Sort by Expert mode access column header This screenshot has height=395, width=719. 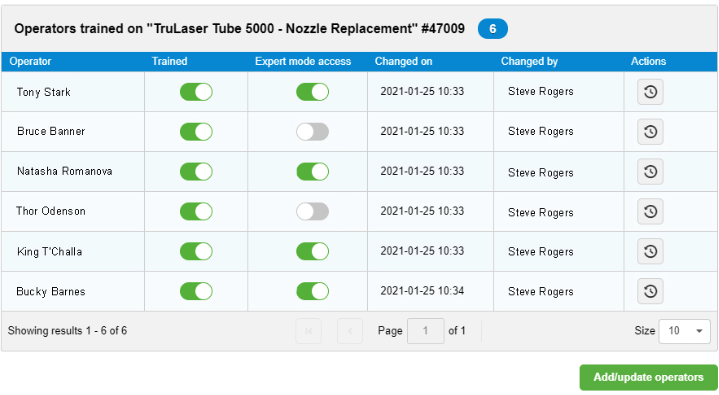pyautogui.click(x=303, y=61)
